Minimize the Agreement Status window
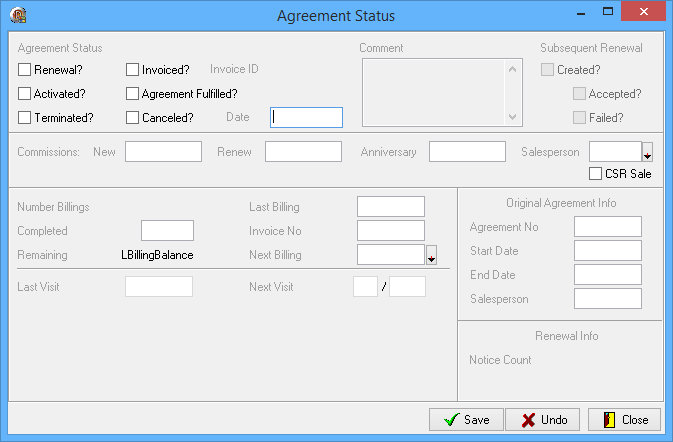 pyautogui.click(x=581, y=12)
